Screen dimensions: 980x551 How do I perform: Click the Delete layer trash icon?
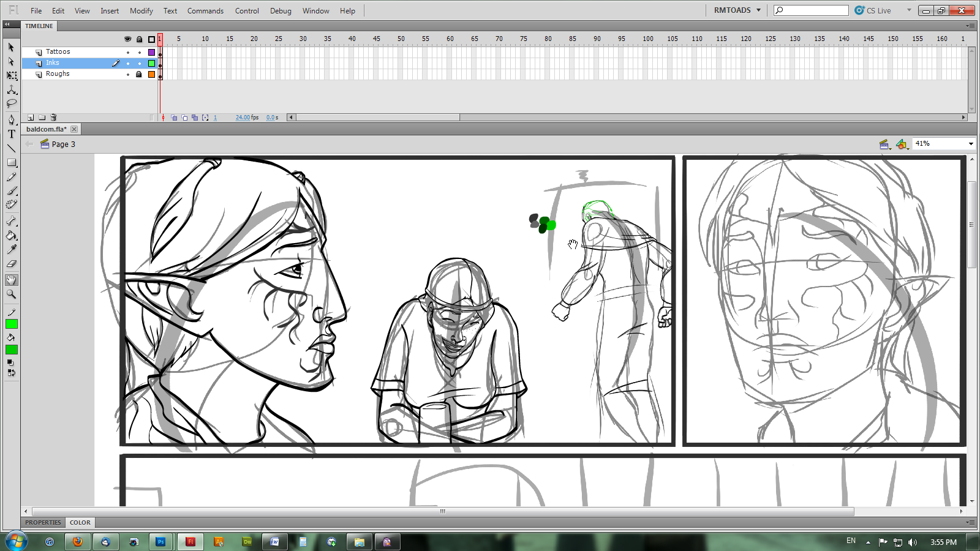pos(53,118)
